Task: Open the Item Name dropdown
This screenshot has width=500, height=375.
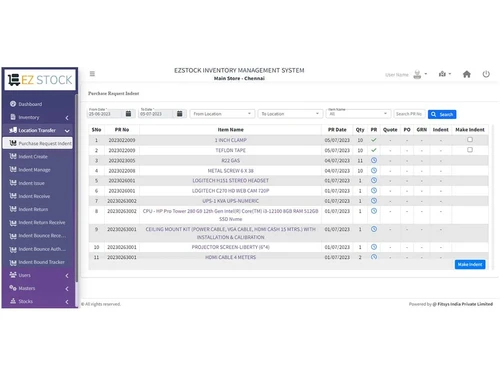Action: click(x=358, y=114)
